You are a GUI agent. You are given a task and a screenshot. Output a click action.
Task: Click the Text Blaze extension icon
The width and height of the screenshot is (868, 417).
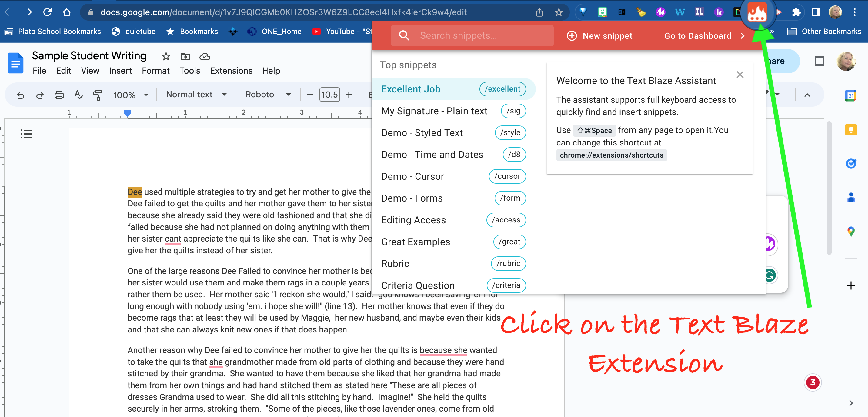click(x=757, y=13)
